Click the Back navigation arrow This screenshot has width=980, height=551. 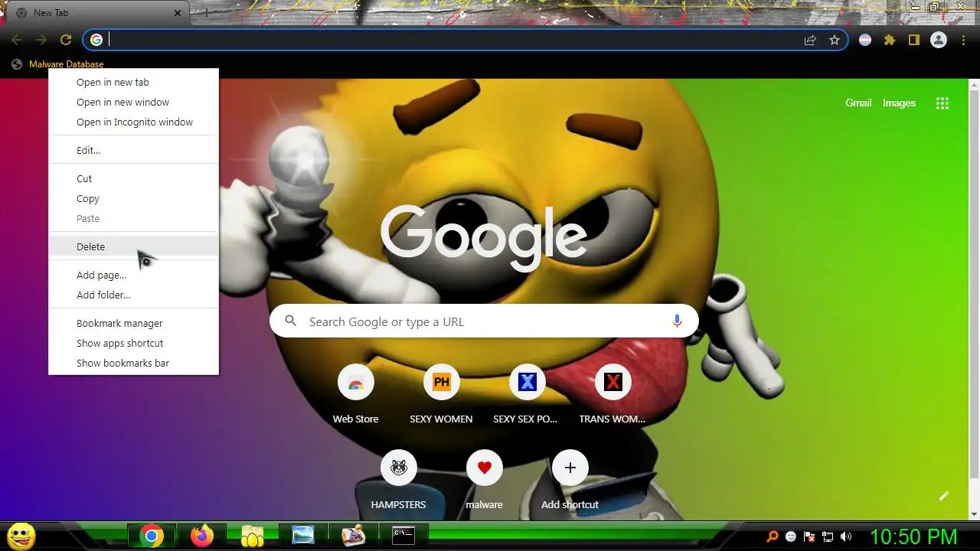17,40
